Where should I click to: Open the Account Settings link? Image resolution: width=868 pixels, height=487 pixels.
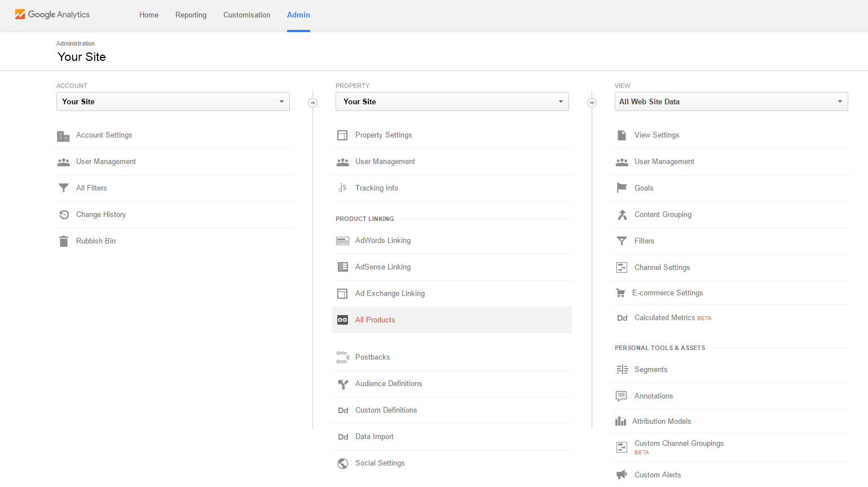pyautogui.click(x=104, y=135)
